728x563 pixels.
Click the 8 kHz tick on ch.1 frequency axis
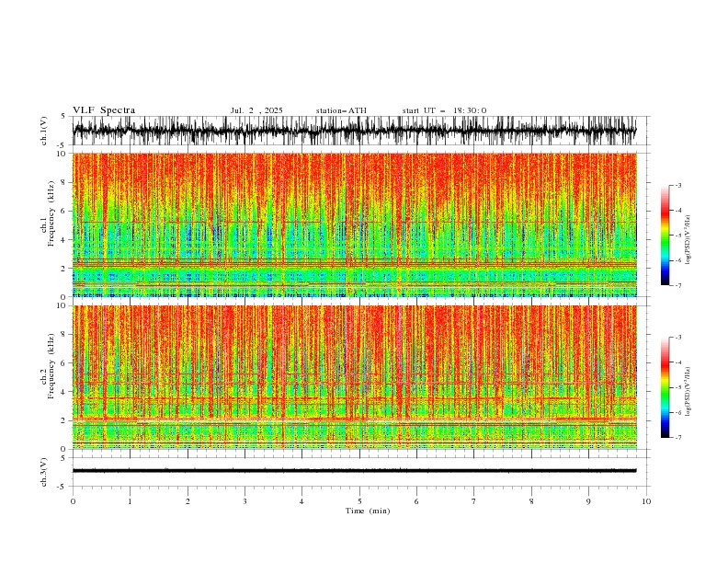pyautogui.click(x=64, y=182)
